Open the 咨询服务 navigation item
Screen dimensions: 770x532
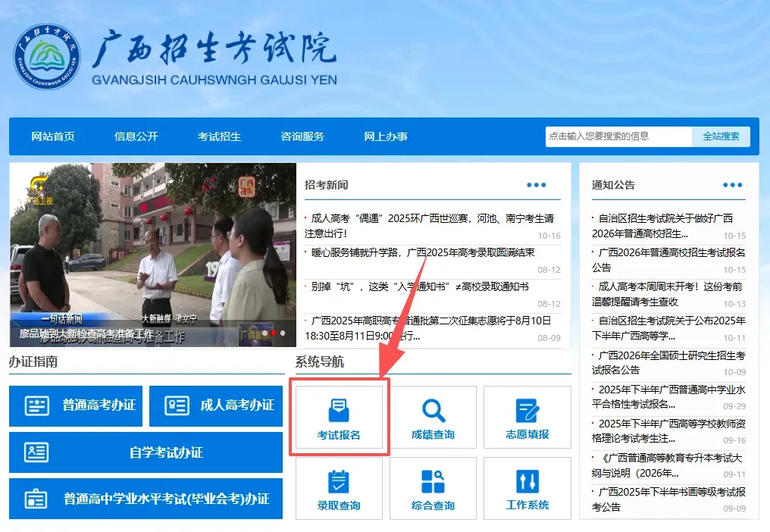(302, 136)
